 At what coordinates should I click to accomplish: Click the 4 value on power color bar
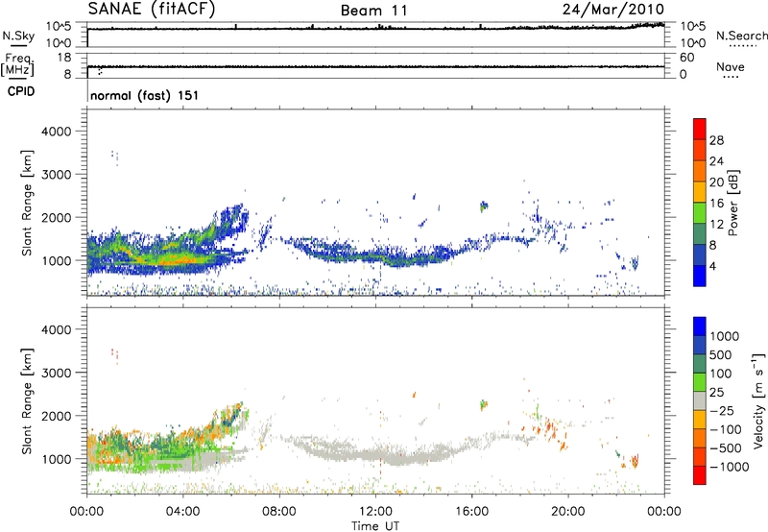coord(713,266)
